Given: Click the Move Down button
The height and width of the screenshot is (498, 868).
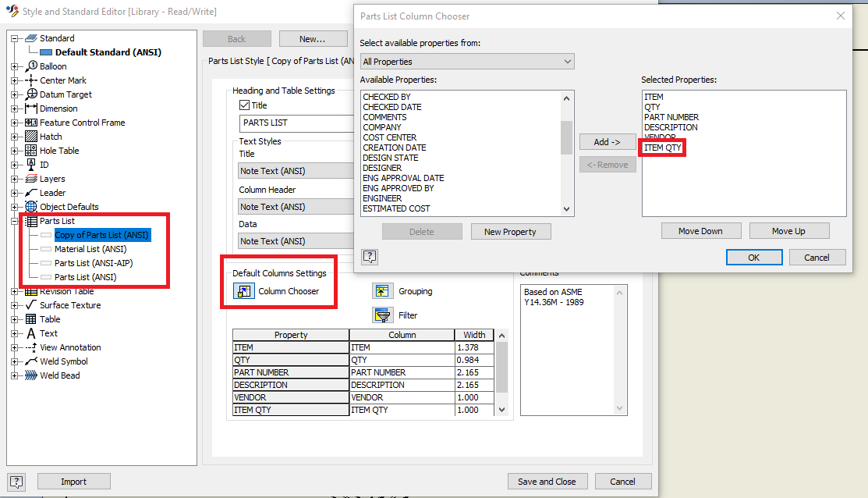Looking at the screenshot, I should point(700,230).
